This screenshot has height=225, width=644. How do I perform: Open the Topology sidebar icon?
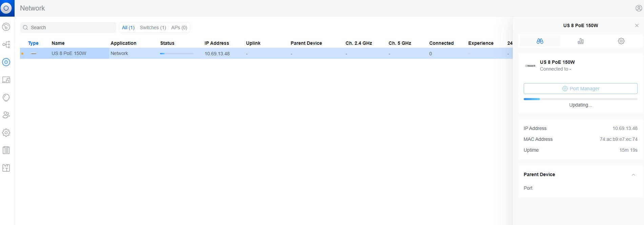tap(6, 44)
